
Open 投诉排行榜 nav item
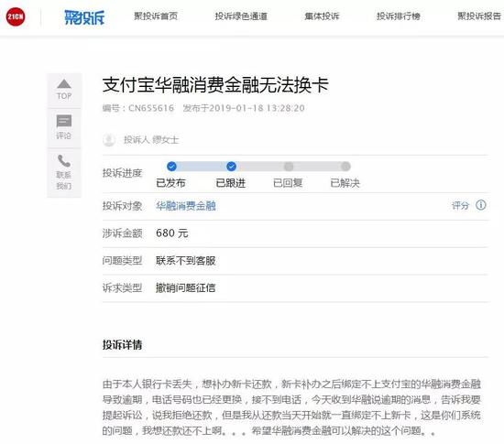pyautogui.click(x=399, y=16)
